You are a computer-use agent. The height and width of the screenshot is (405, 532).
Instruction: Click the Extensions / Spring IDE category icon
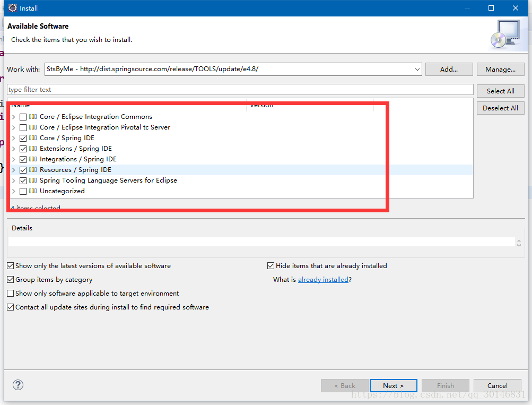point(33,148)
